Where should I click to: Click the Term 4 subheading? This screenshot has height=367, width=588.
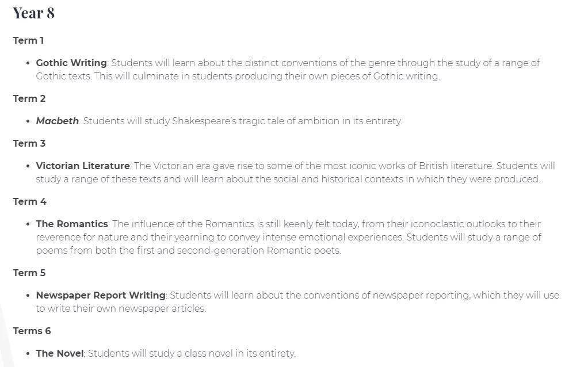pyautogui.click(x=29, y=201)
